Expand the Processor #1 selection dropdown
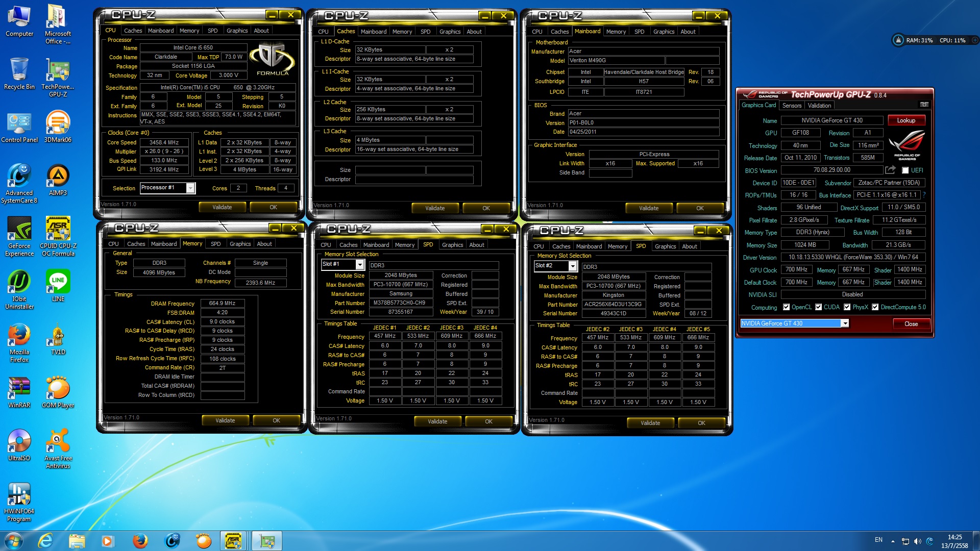Viewport: 980px width, 551px height. (x=190, y=188)
